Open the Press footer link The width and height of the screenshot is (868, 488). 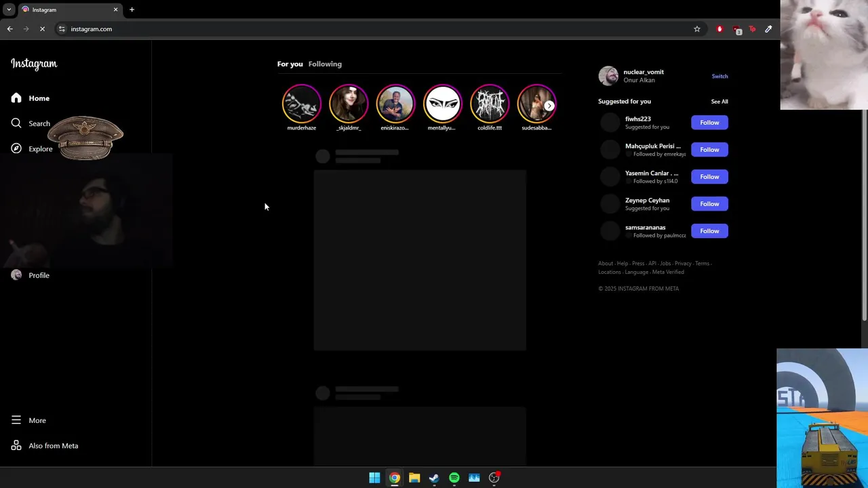(x=638, y=263)
